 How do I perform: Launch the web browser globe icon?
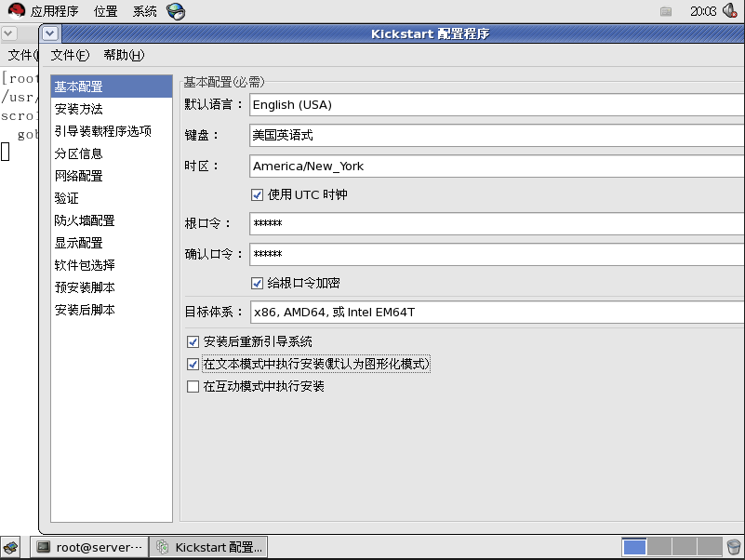point(176,11)
